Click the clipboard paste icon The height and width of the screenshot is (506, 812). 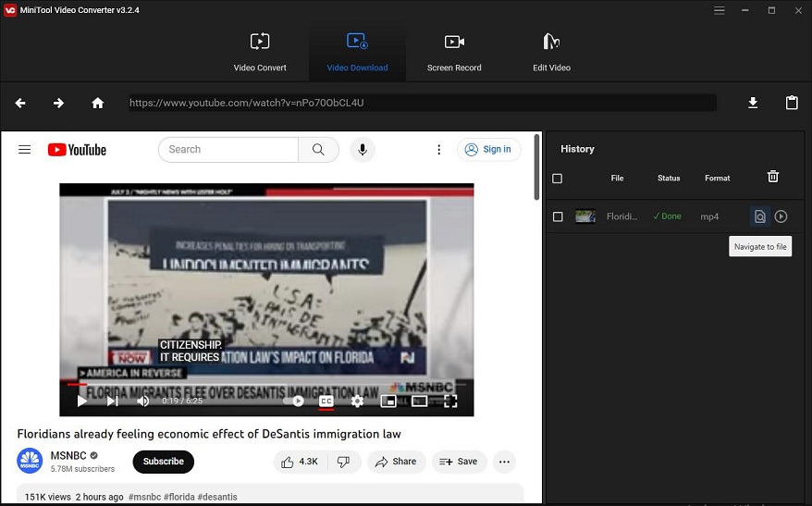click(x=792, y=103)
